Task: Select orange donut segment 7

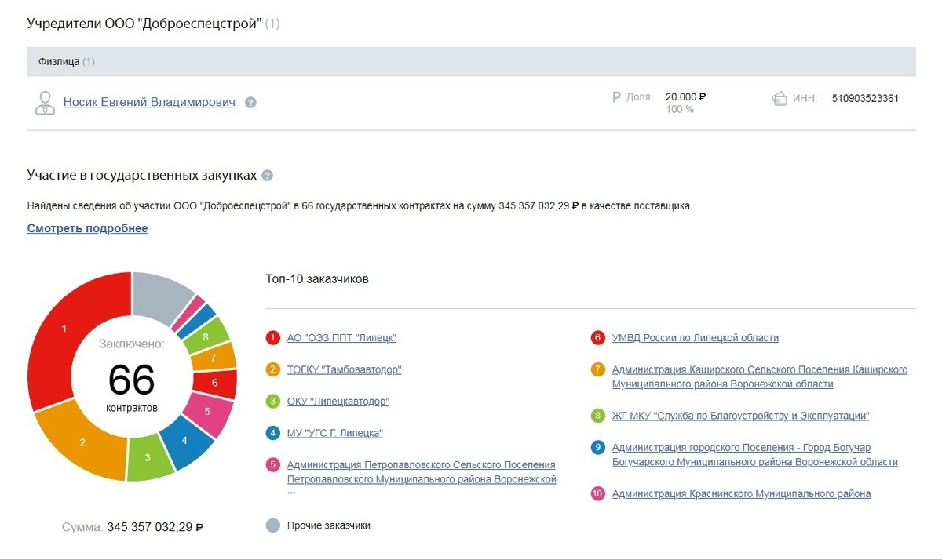Action: pos(213,358)
